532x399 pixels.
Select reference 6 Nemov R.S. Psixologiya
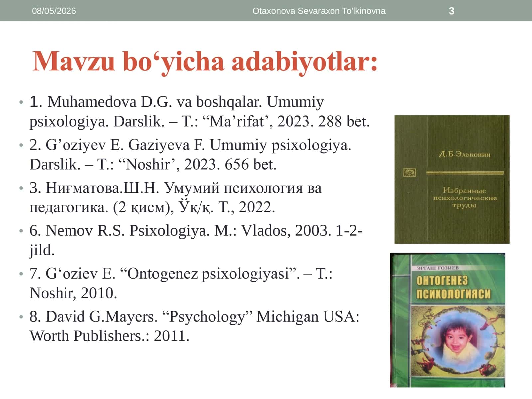click(196, 240)
